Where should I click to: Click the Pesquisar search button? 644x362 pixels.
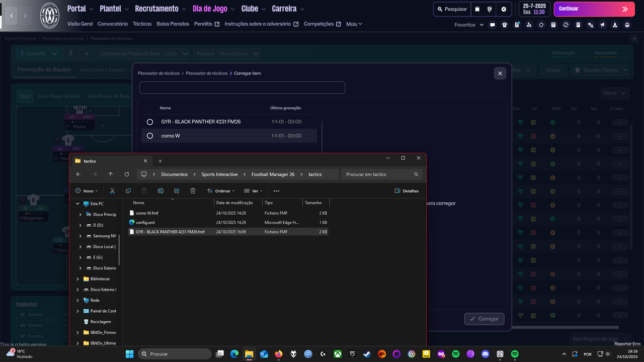(x=451, y=9)
